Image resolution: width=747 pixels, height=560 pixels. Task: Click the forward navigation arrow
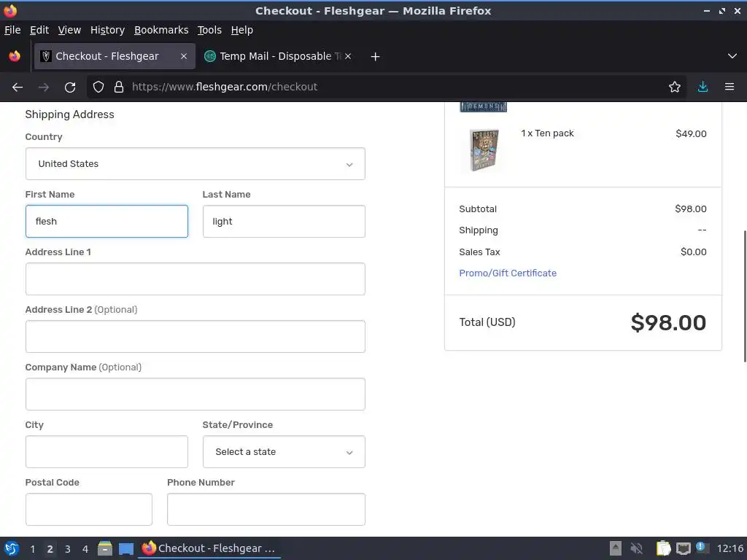point(44,87)
